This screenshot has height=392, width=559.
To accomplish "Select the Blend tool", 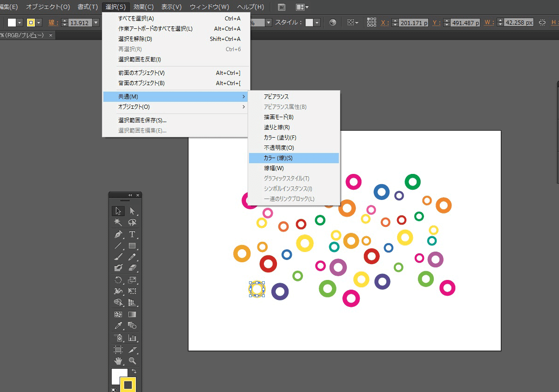I will tap(132, 326).
